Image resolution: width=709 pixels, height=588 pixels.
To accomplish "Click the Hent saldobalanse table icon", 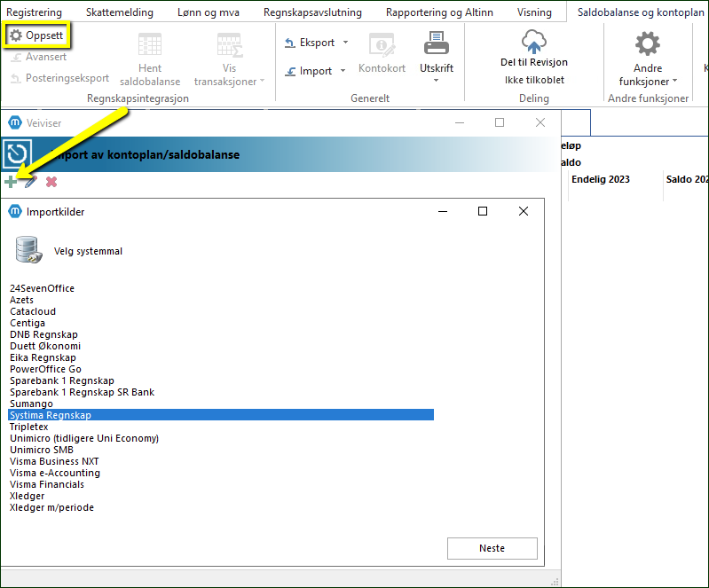I will click(150, 44).
